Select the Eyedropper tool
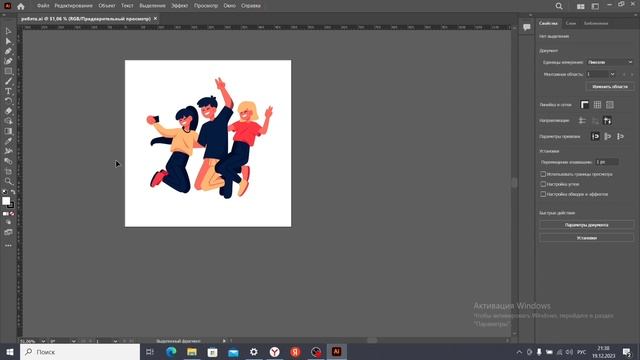This screenshot has width=640, height=360. click(8, 141)
